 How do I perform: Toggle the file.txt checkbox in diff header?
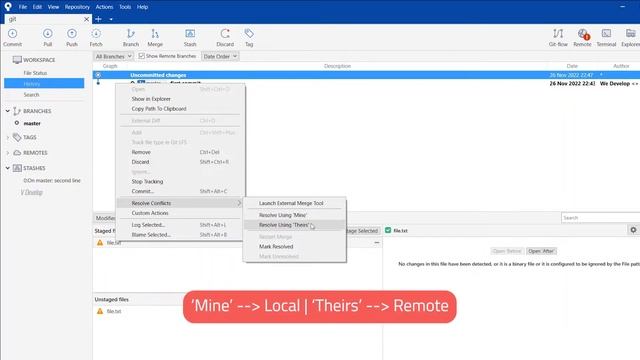coord(388,230)
